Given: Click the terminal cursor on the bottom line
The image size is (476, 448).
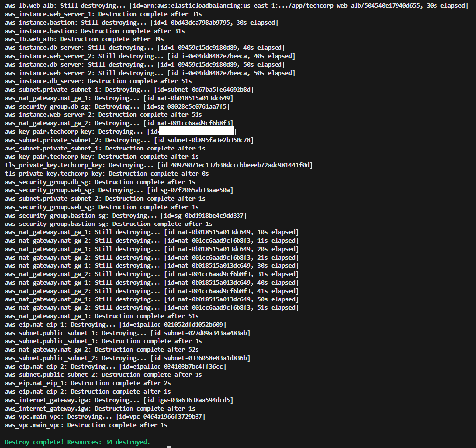Looking at the screenshot, I should [x=169, y=447].
